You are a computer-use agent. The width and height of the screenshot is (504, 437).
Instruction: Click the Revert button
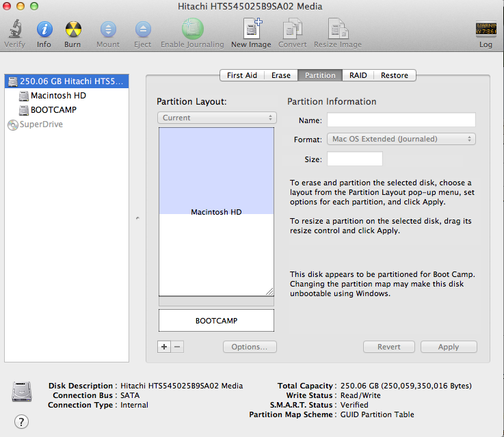[389, 347]
